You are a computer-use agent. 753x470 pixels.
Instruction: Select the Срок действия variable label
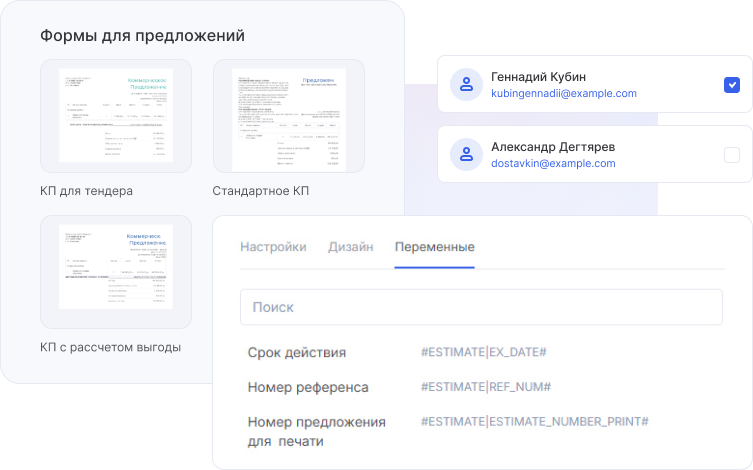click(x=297, y=353)
